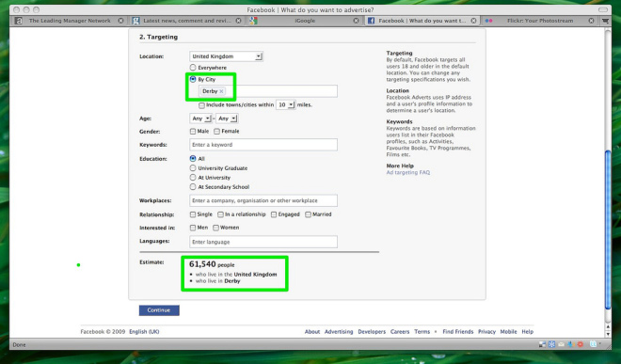Open the status bar menu arrow beside the pages icon
The image size is (621, 364).
click(x=600, y=344)
